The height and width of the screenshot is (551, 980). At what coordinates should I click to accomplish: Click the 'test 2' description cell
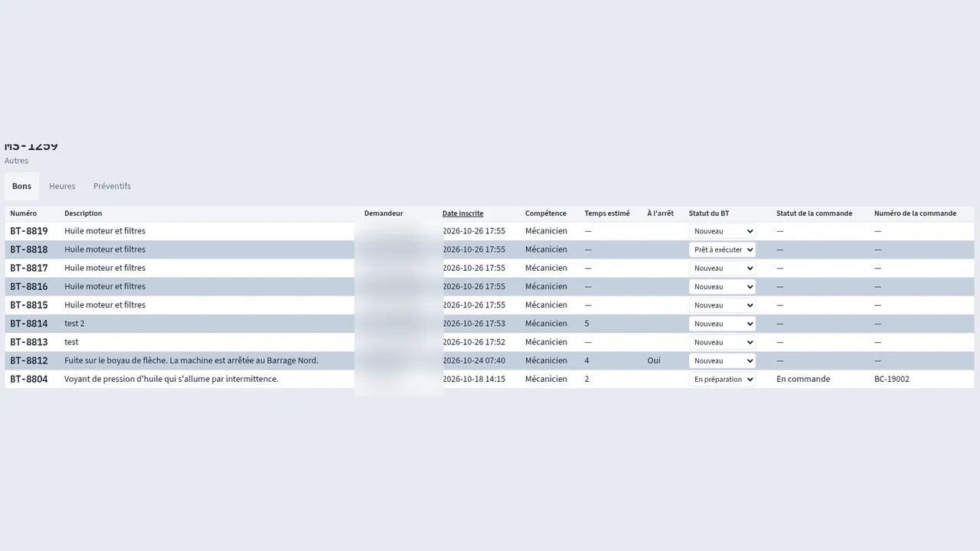[x=74, y=324]
